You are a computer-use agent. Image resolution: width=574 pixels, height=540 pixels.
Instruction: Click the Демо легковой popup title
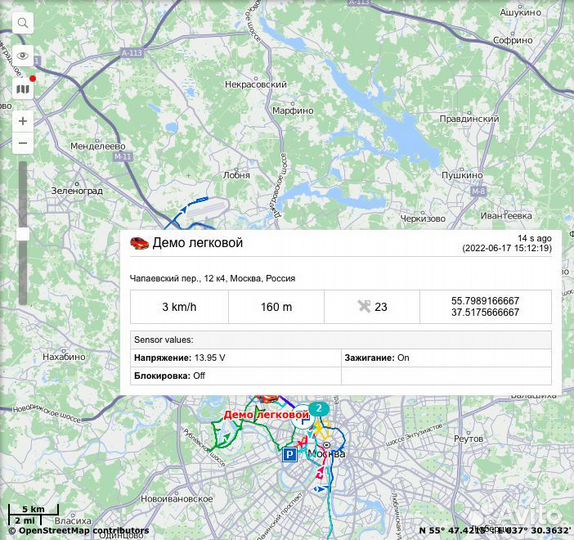198,243
